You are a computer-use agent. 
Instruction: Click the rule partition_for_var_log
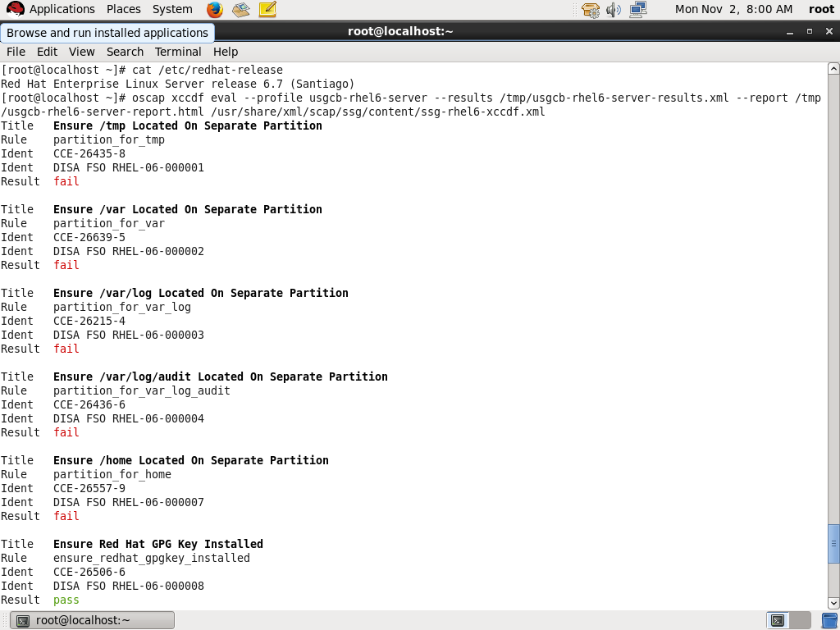tap(122, 307)
